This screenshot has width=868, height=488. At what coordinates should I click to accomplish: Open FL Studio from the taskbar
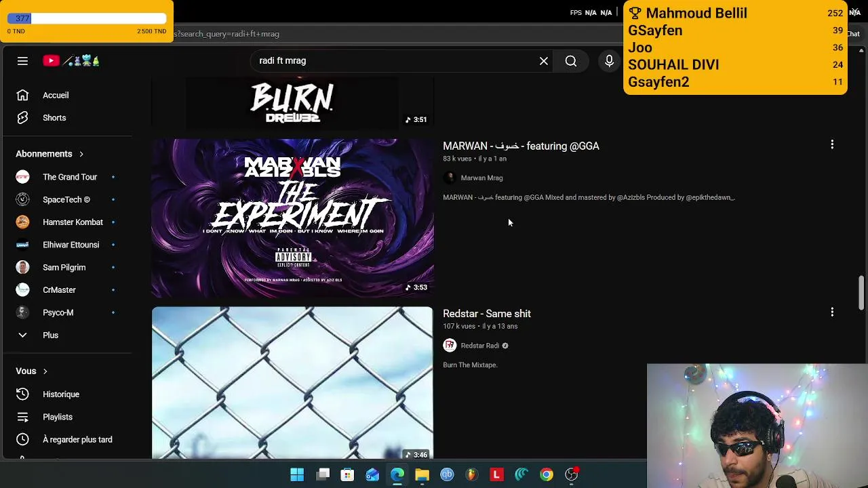pos(472,475)
